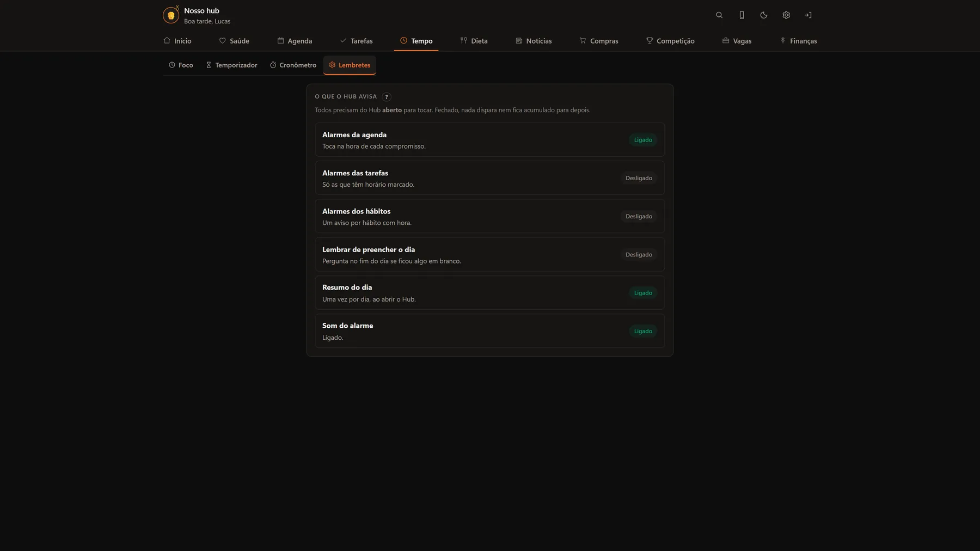The width and height of the screenshot is (980, 551).
Task: Enable Alarmes das tarefas toggle
Action: pos(639,178)
